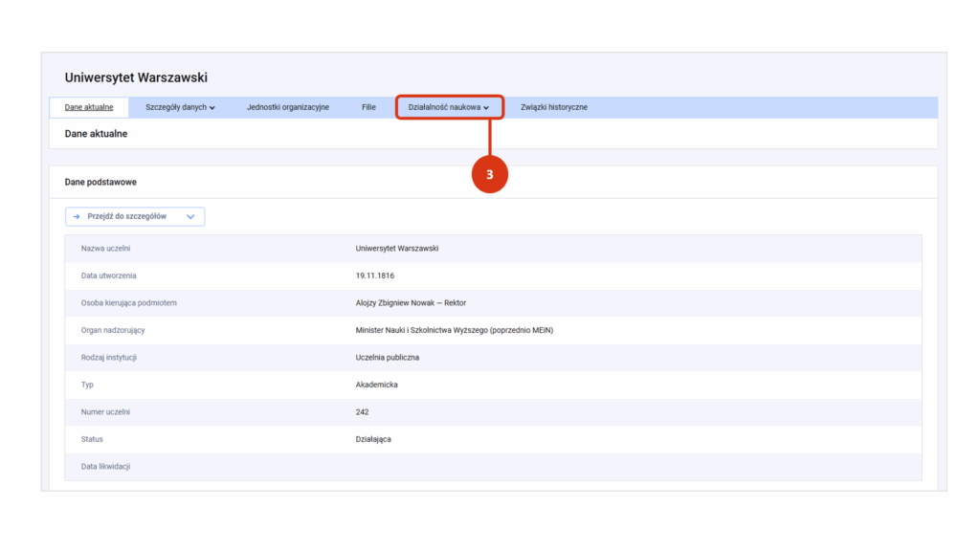Image resolution: width=980 pixels, height=551 pixels.
Task: Click the Działająca status value
Action: click(373, 439)
